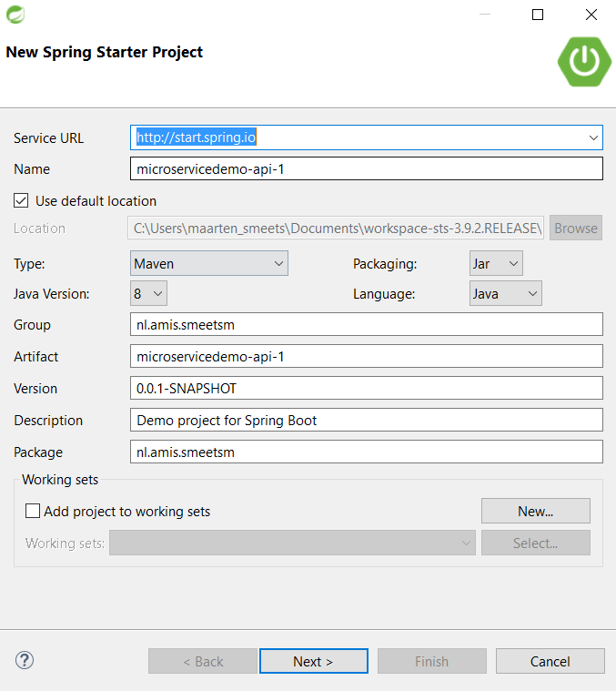Close the New Spring Starter Project dialog
The height and width of the screenshot is (691, 616).
click(591, 15)
